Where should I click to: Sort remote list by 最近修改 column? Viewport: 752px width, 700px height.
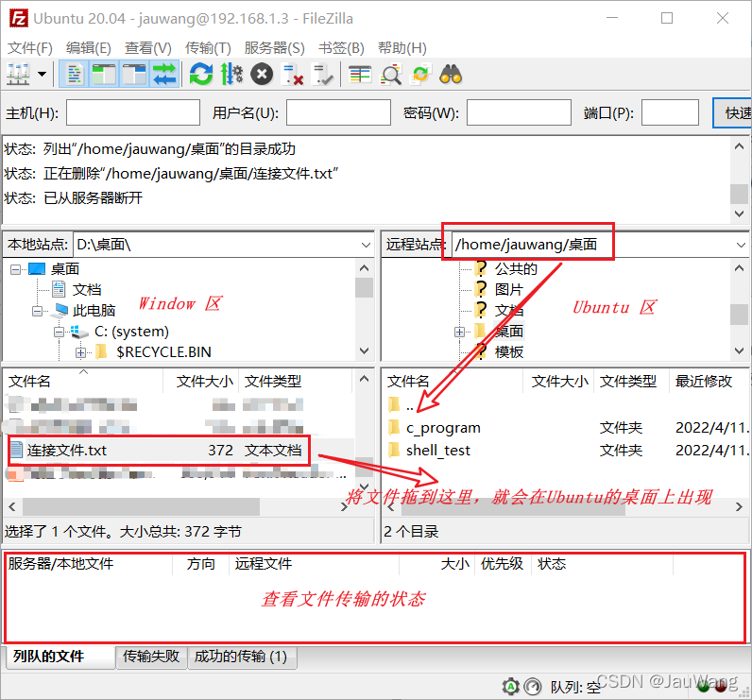click(x=704, y=381)
